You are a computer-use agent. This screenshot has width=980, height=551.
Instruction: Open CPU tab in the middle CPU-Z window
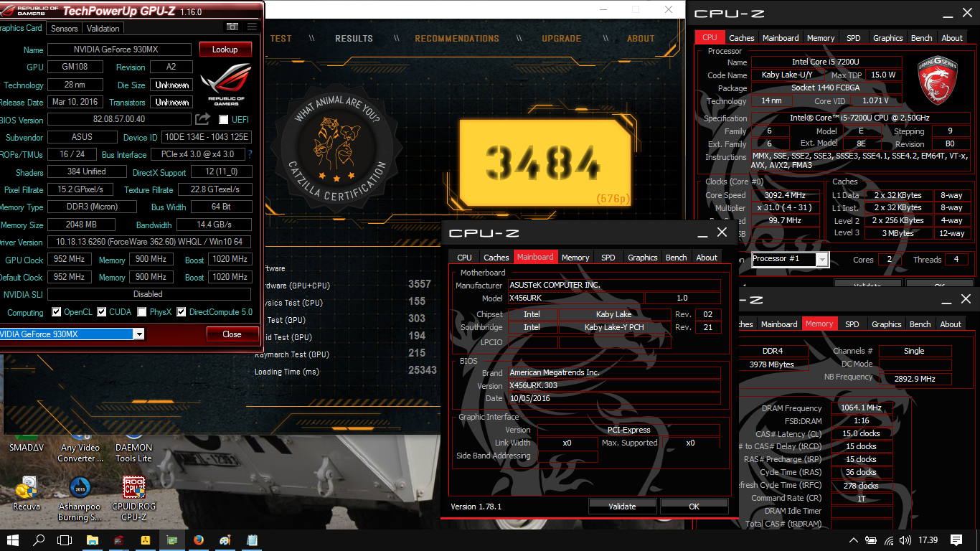pos(464,258)
